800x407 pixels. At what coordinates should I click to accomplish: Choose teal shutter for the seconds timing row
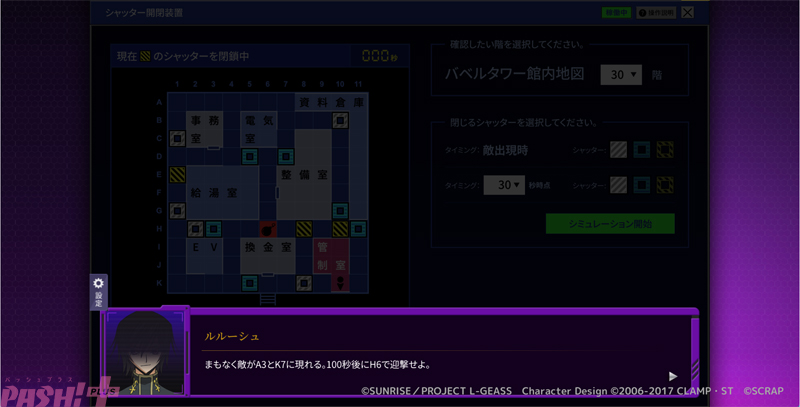click(x=642, y=185)
